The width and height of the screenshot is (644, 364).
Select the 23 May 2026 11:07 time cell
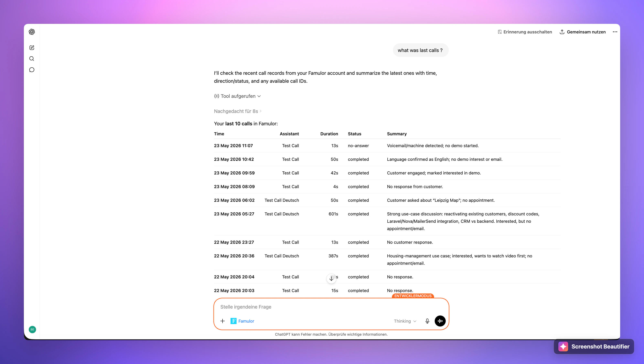coord(233,146)
